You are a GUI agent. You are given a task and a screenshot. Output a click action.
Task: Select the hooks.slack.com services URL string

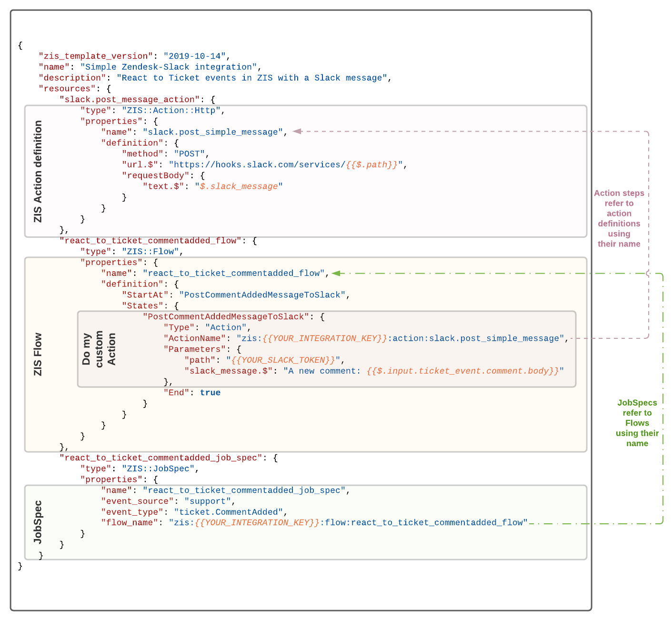click(x=286, y=165)
